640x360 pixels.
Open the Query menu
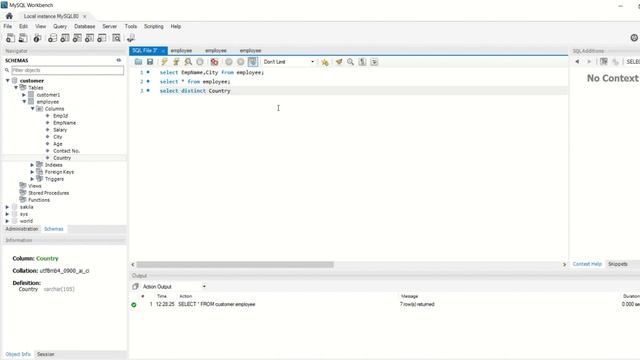60,26
